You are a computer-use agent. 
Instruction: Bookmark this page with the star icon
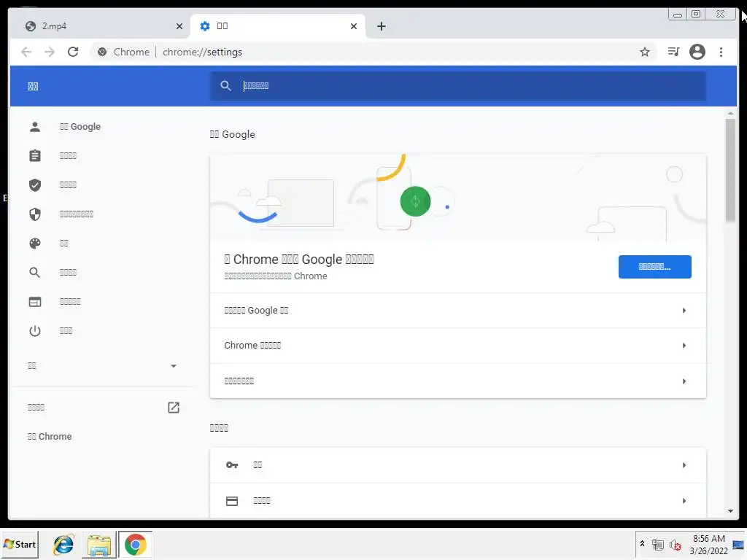[x=645, y=52]
